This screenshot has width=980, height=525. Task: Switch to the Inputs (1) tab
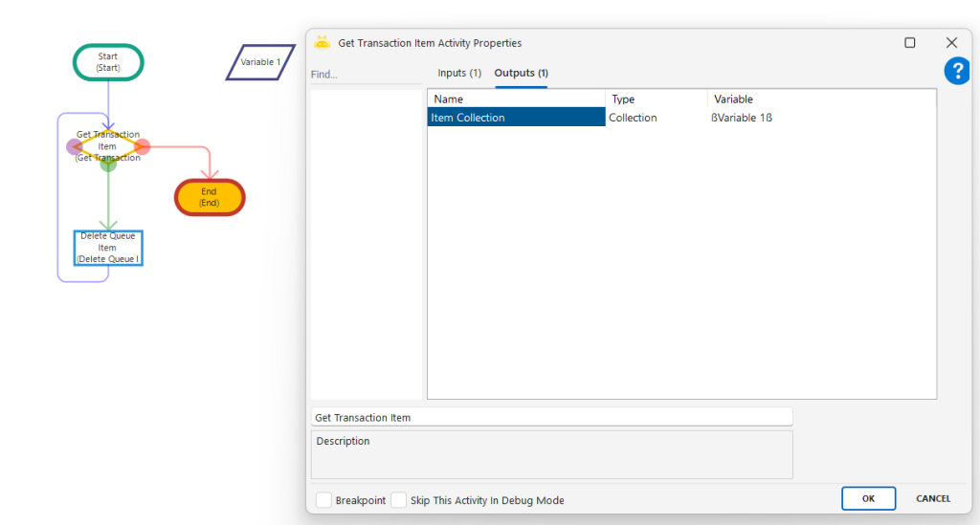pyautogui.click(x=459, y=74)
